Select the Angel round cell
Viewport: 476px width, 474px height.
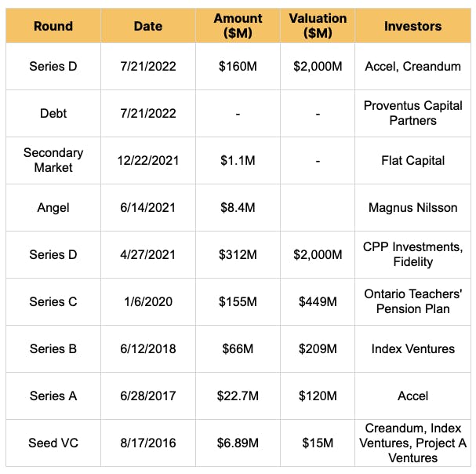(x=53, y=207)
